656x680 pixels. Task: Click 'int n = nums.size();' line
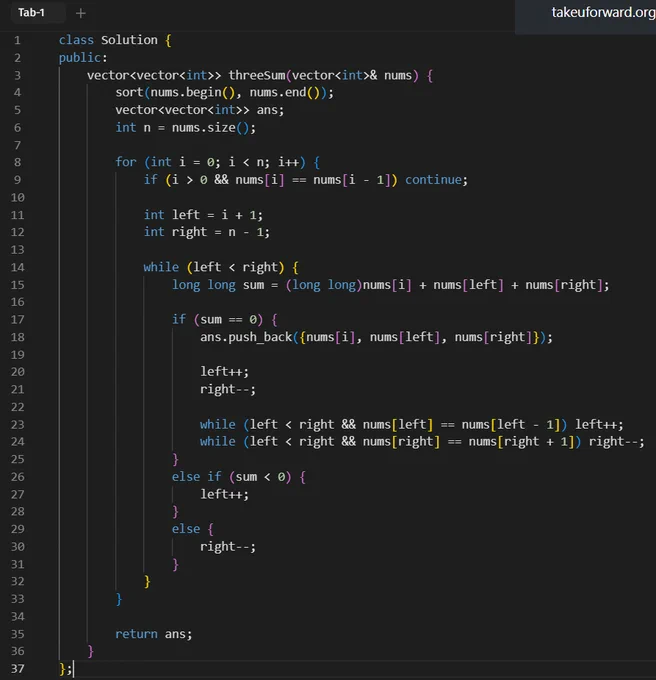[x=186, y=128]
